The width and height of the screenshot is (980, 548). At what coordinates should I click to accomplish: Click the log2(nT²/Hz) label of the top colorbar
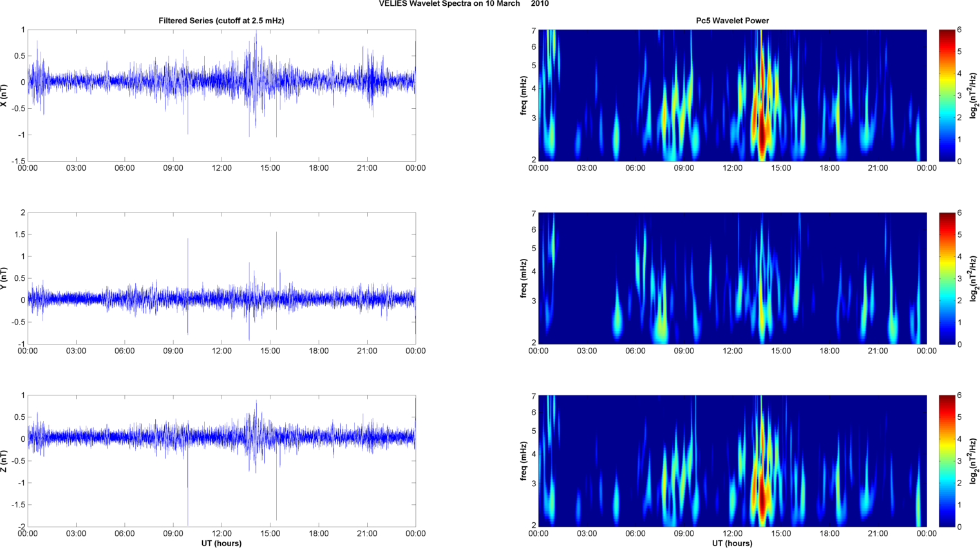pyautogui.click(x=974, y=95)
